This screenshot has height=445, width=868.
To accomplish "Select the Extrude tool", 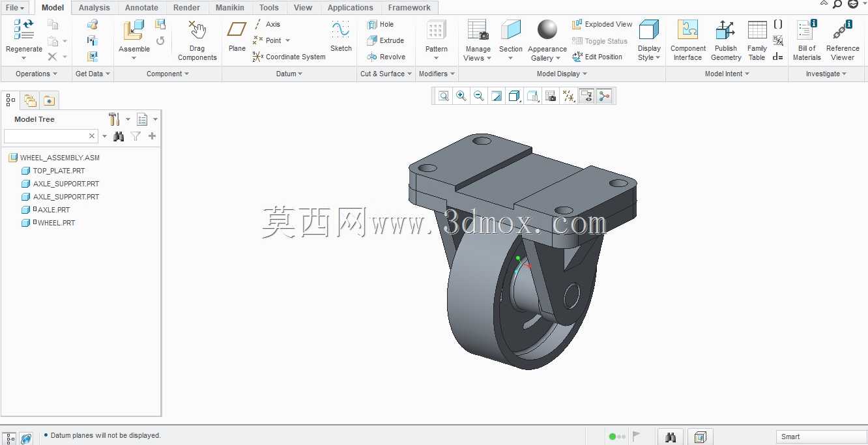I will pos(386,40).
